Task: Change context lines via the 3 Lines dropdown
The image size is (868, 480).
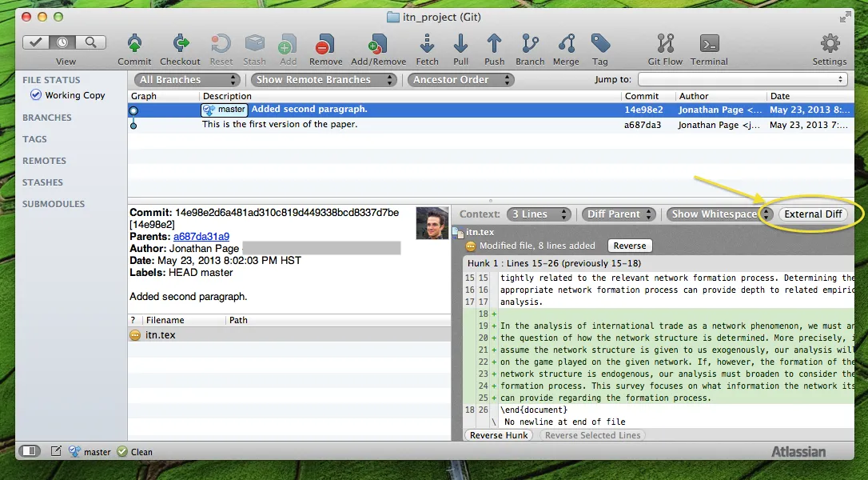Action: [539, 214]
